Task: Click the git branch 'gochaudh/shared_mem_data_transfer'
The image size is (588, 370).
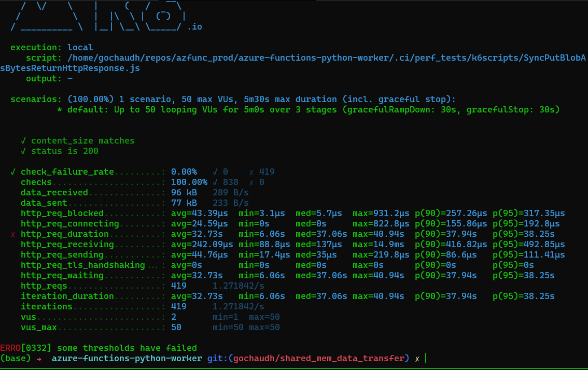Action: click(x=319, y=359)
